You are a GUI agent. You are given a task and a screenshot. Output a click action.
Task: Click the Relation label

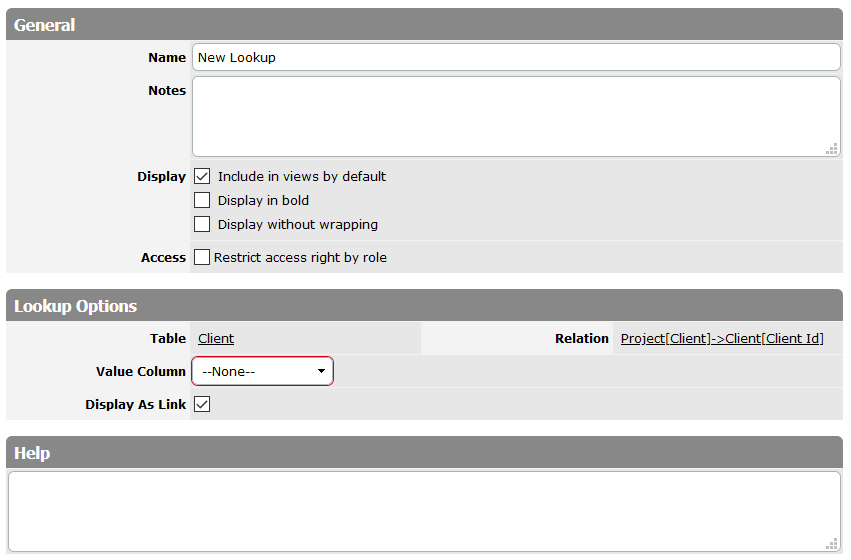pos(582,339)
